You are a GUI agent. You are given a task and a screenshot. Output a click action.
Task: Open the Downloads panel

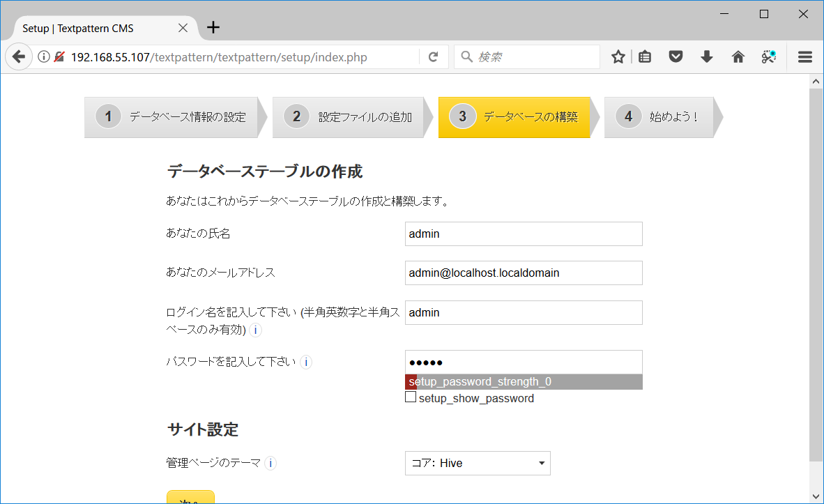706,56
